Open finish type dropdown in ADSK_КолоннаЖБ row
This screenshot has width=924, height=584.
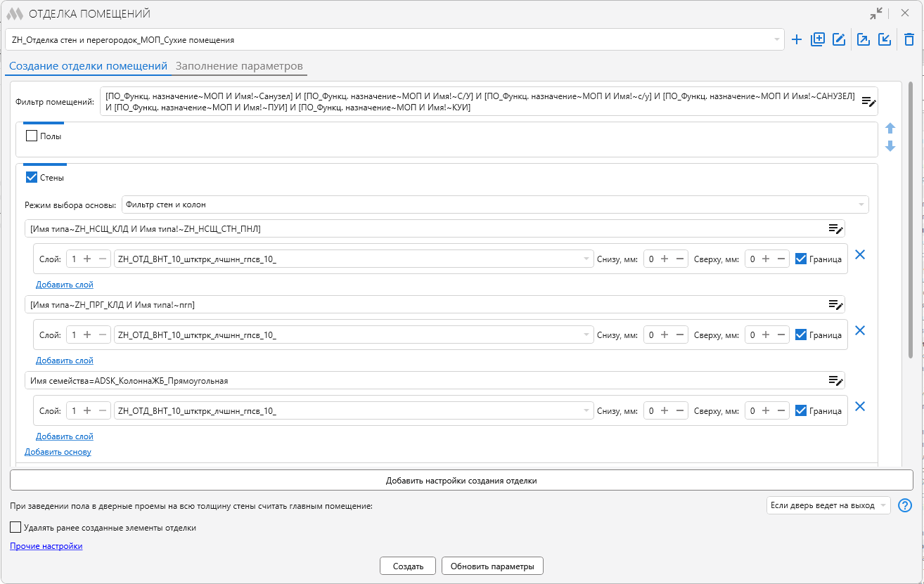(354, 410)
